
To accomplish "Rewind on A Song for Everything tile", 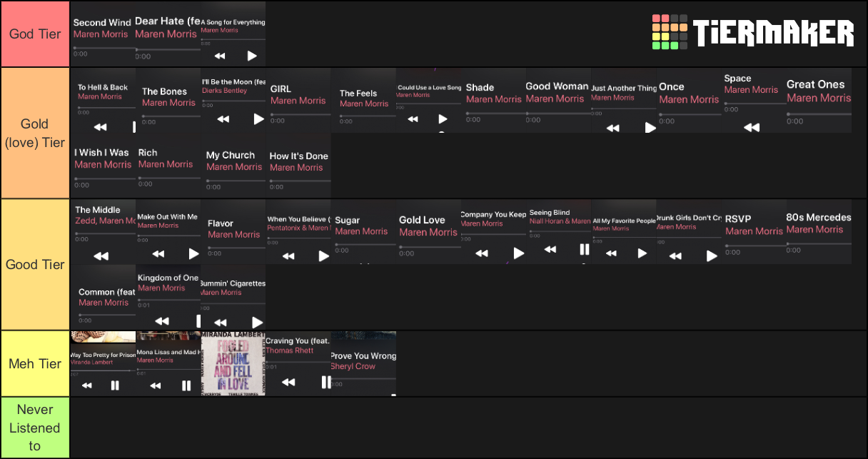I will click(x=220, y=56).
